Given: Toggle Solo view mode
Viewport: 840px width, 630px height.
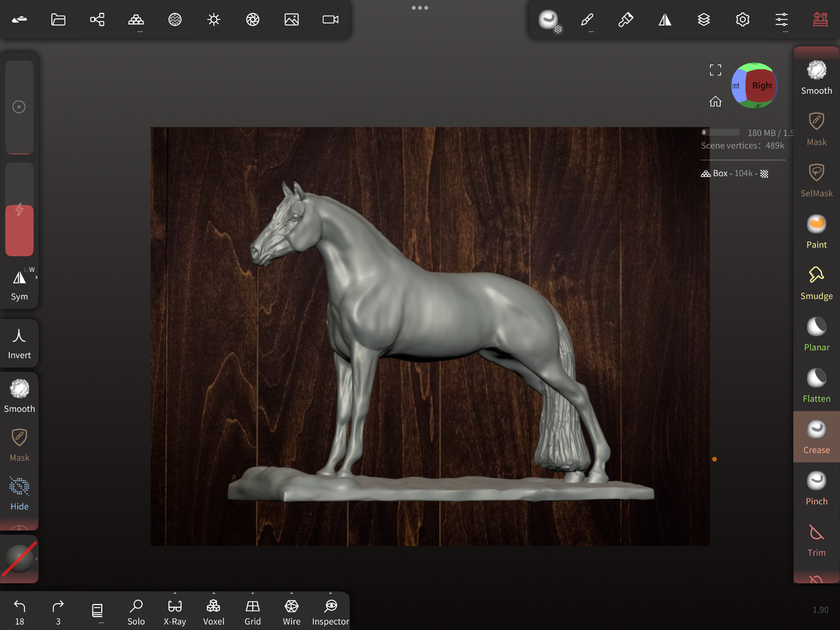Looking at the screenshot, I should click(136, 611).
